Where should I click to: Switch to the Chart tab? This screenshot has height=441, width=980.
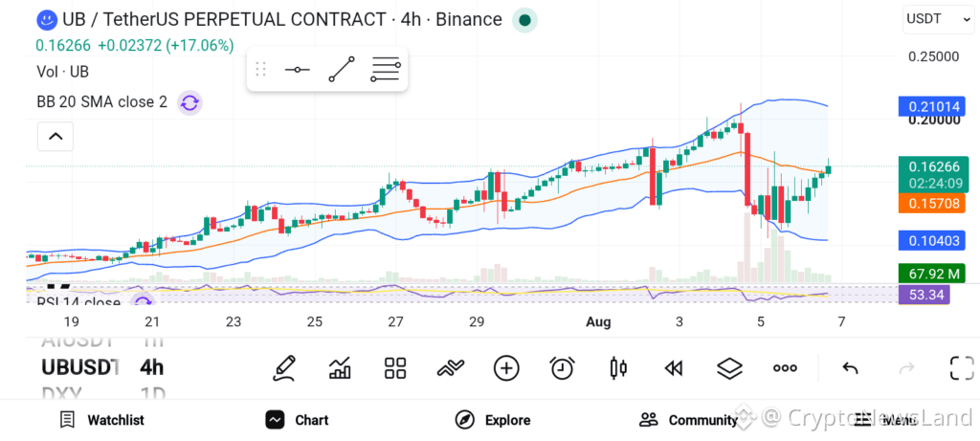297,420
